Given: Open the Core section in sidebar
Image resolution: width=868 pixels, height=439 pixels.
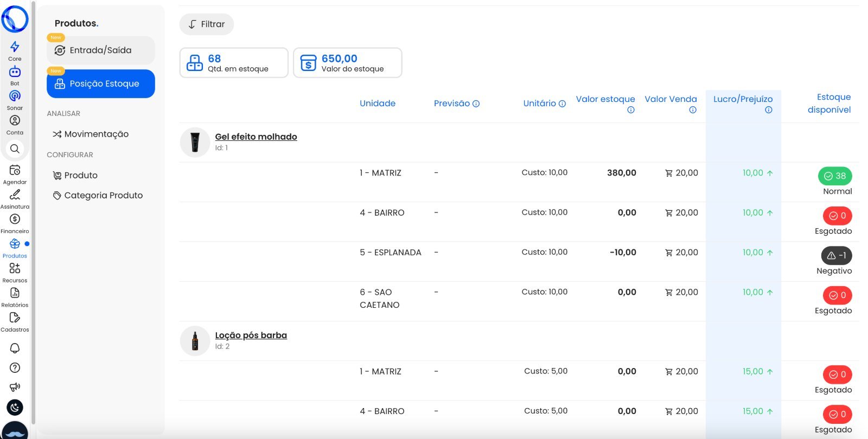Looking at the screenshot, I should 15,50.
